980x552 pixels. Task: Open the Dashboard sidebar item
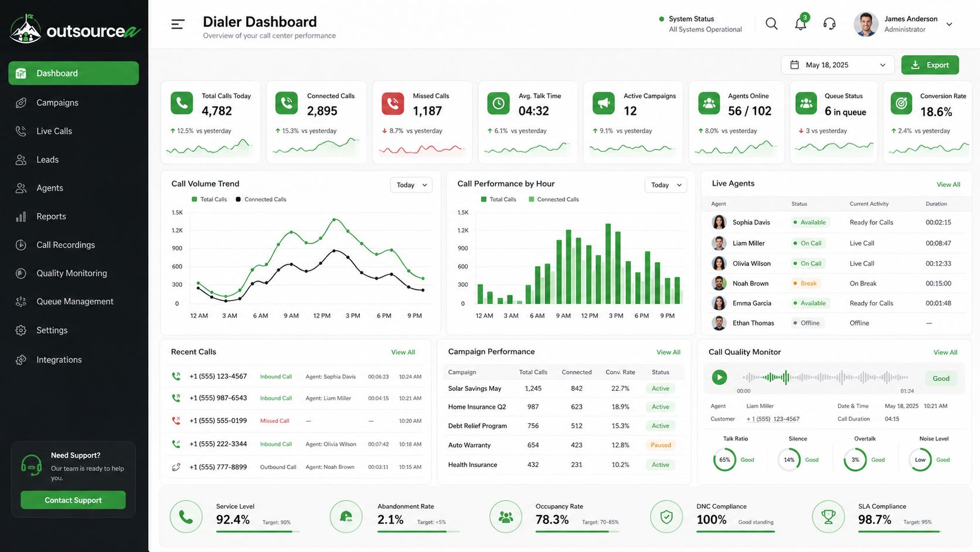[73, 73]
